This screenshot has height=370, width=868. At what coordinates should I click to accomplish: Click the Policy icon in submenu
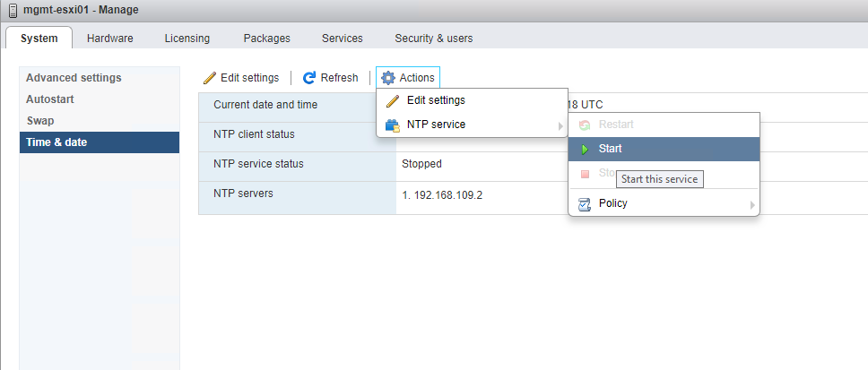585,203
